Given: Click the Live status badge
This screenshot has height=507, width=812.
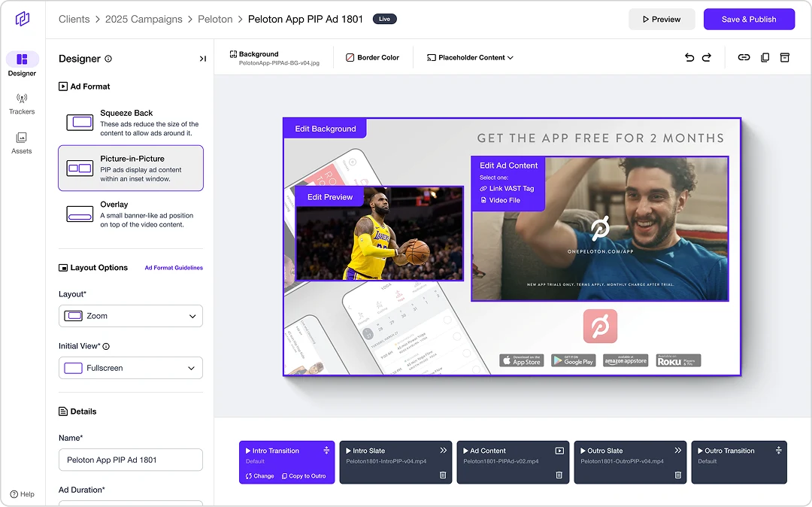Looking at the screenshot, I should [x=384, y=19].
